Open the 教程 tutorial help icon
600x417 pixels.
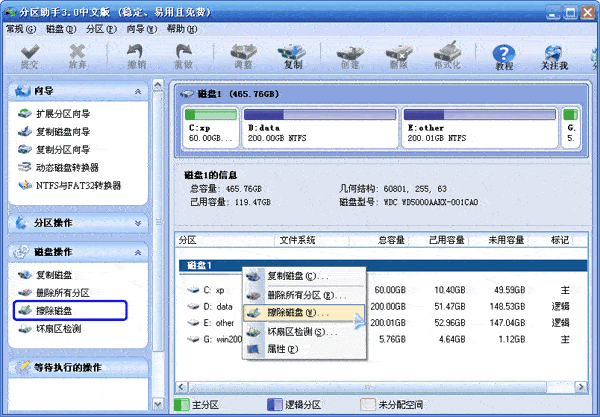pos(504,57)
